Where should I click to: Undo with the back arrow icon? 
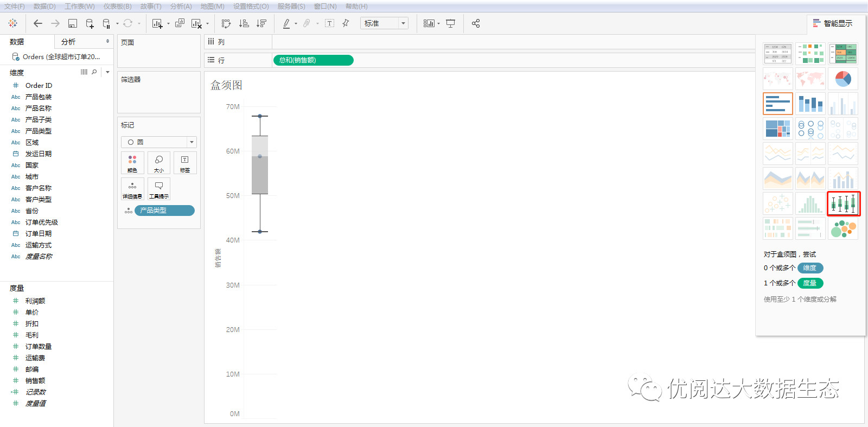coord(37,23)
